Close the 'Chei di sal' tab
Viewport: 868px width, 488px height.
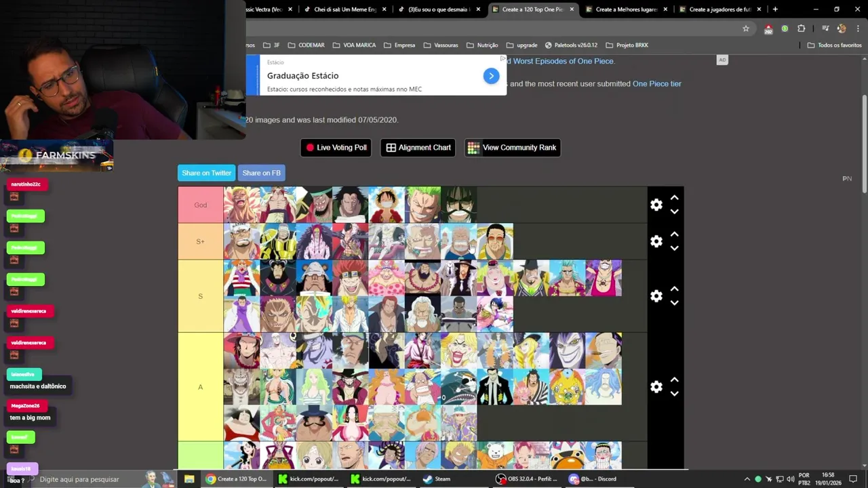(x=384, y=9)
